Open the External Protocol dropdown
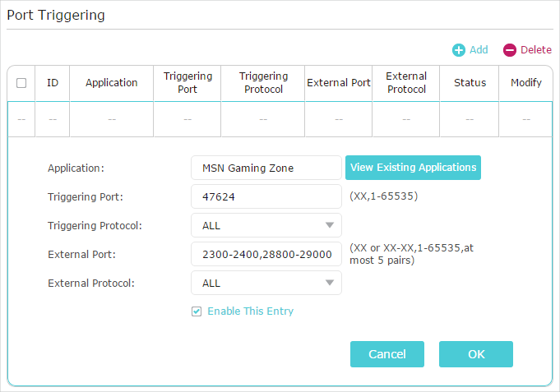The height and width of the screenshot is (392, 560). point(266,283)
